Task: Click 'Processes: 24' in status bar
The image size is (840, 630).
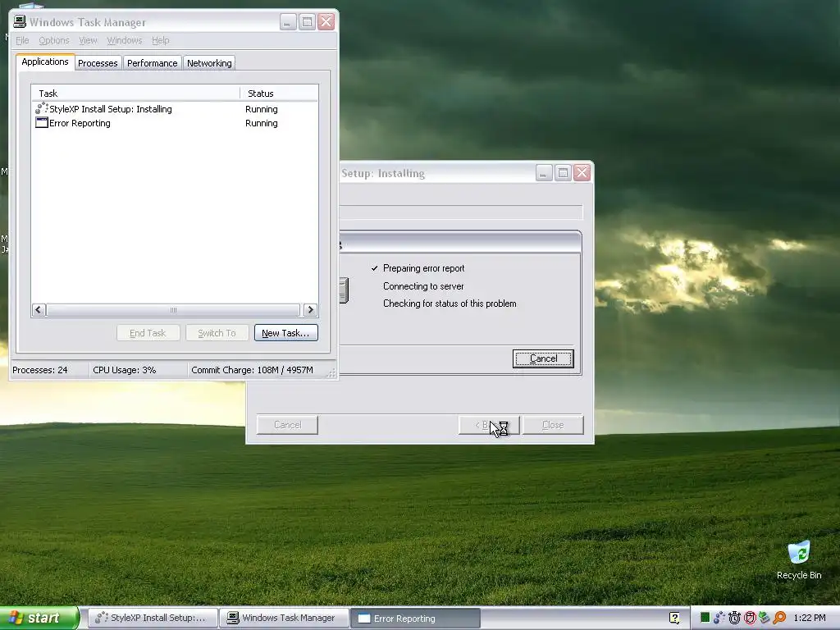Action: tap(40, 370)
